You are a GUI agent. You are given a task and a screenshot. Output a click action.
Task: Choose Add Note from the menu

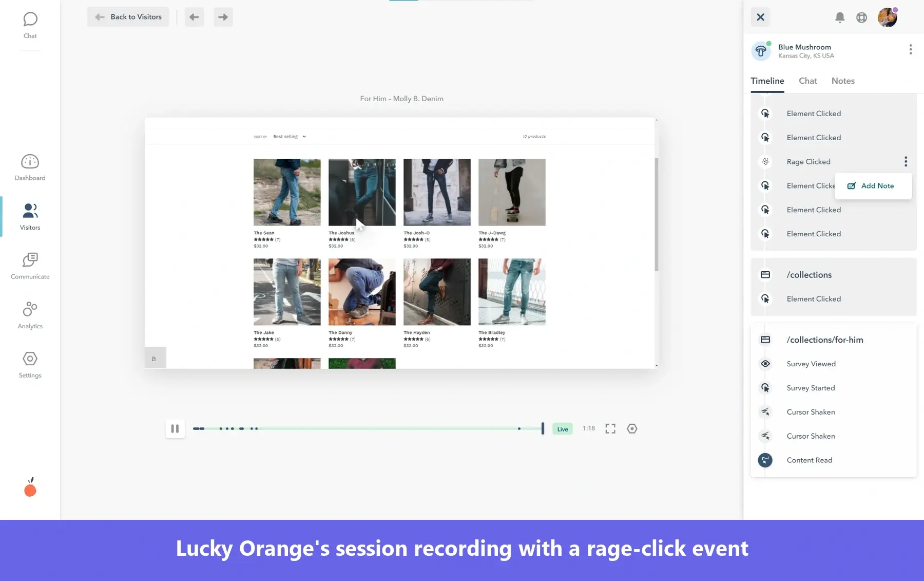[x=873, y=186]
